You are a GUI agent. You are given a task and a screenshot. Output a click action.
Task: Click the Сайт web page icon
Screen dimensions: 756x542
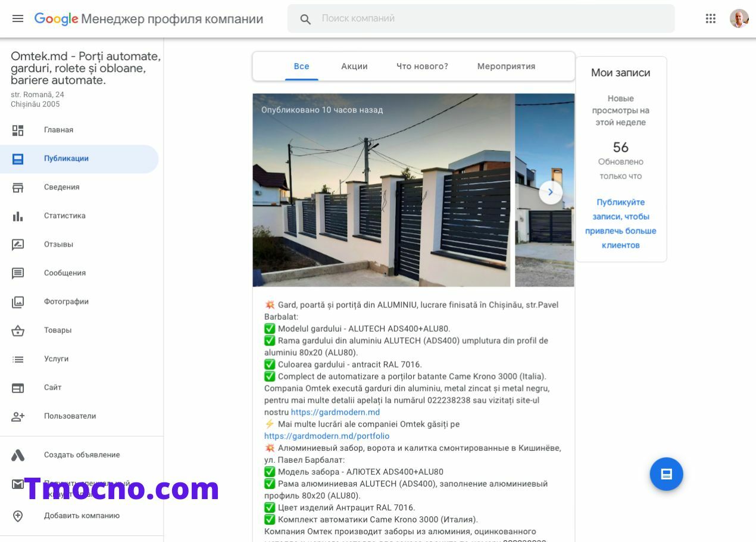coord(18,387)
